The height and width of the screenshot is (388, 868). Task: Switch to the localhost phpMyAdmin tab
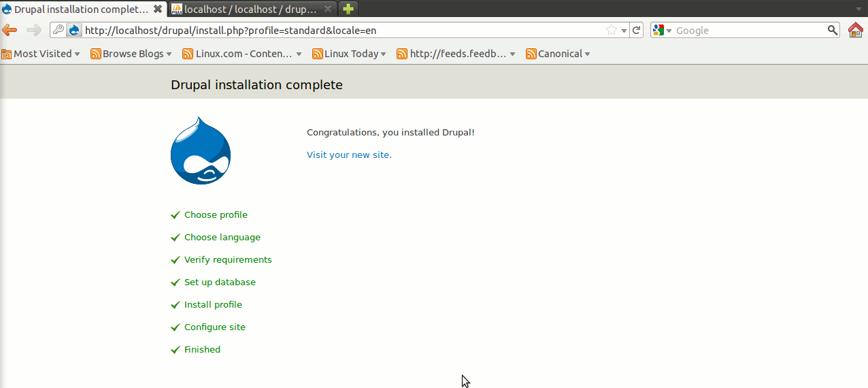tap(252, 10)
